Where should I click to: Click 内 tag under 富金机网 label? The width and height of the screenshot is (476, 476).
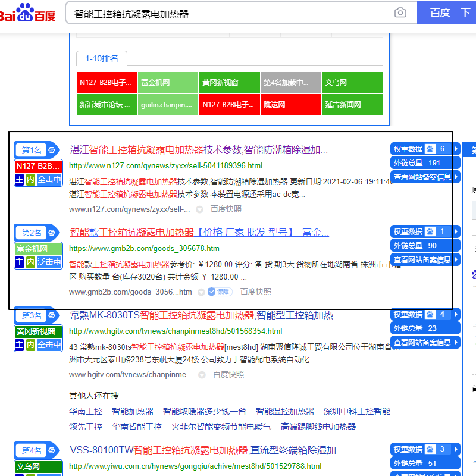point(30,262)
